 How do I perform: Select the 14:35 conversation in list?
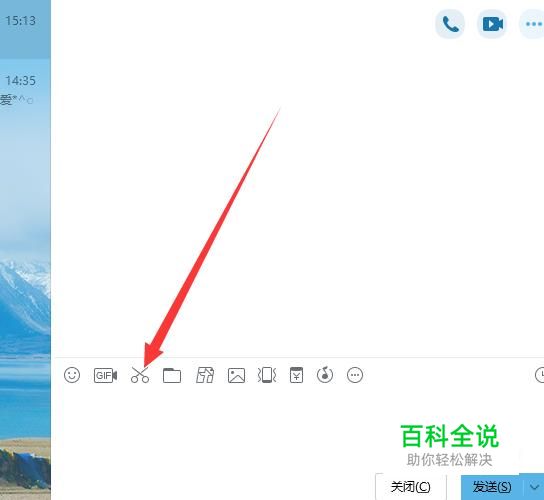click(25, 90)
